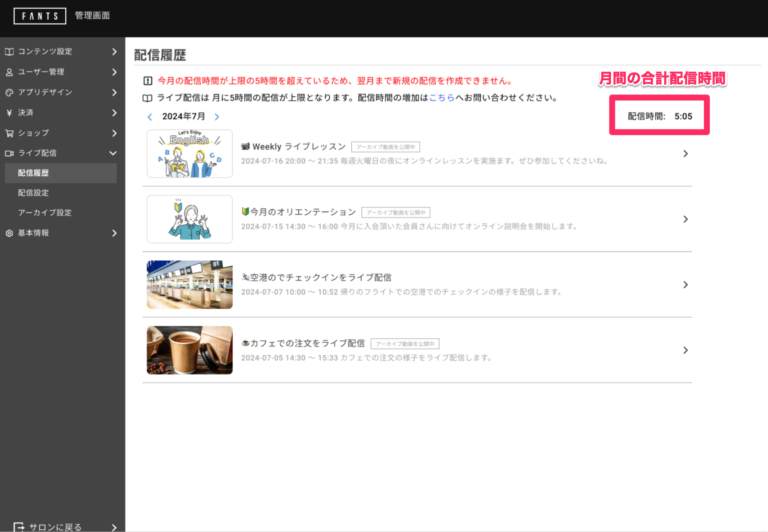Screen dimensions: 768x532
Task: Click the 2024-07-07 10:00 ～ 10:52 time
Action: point(290,292)
